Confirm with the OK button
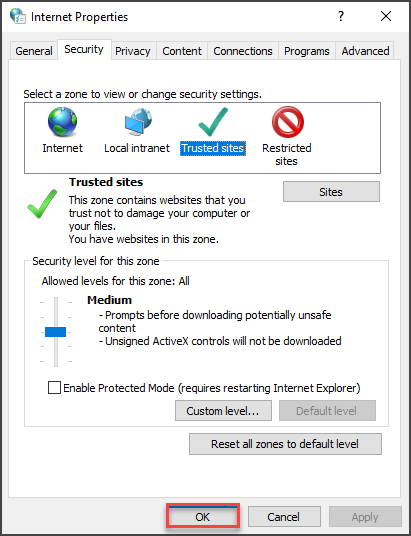The height and width of the screenshot is (536, 411). pos(203,517)
